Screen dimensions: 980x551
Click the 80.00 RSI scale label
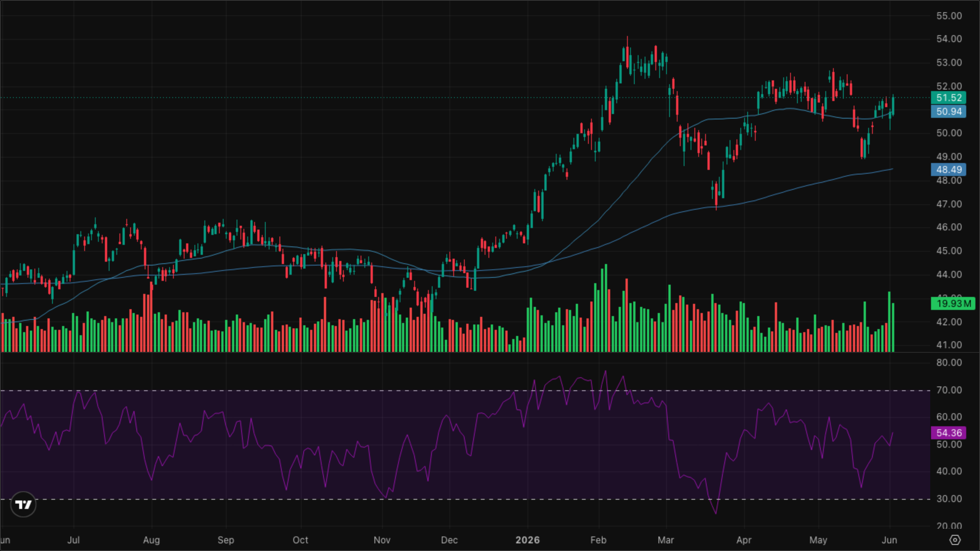pyautogui.click(x=949, y=362)
